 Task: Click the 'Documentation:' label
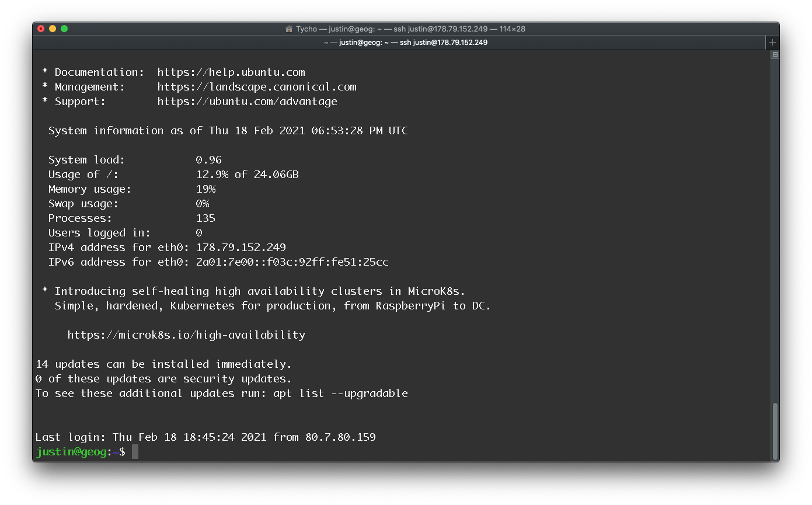coord(99,72)
